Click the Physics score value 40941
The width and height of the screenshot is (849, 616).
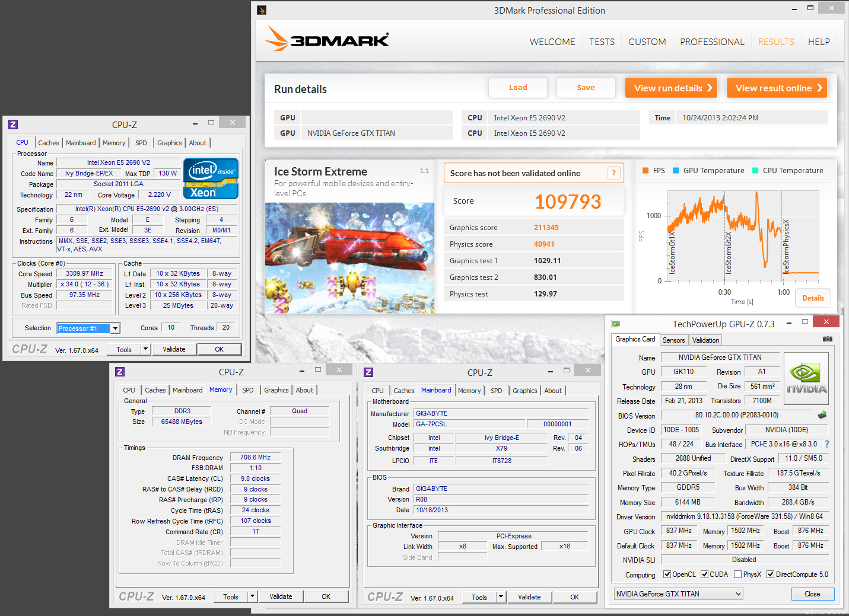pos(544,244)
